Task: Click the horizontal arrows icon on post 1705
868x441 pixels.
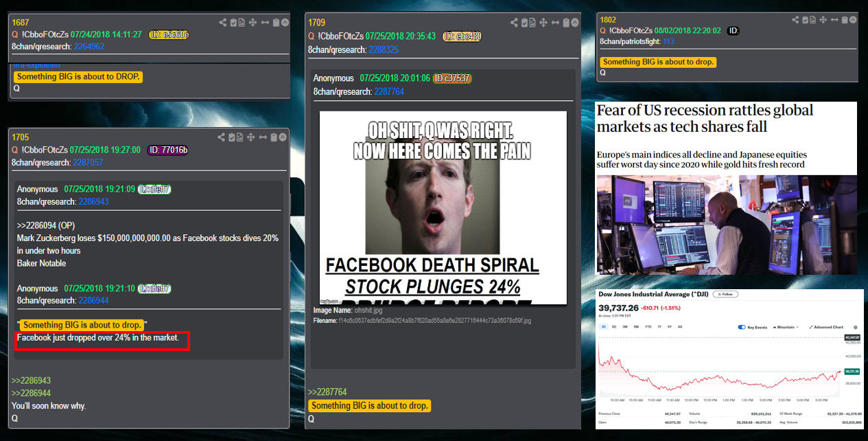Action: point(264,137)
